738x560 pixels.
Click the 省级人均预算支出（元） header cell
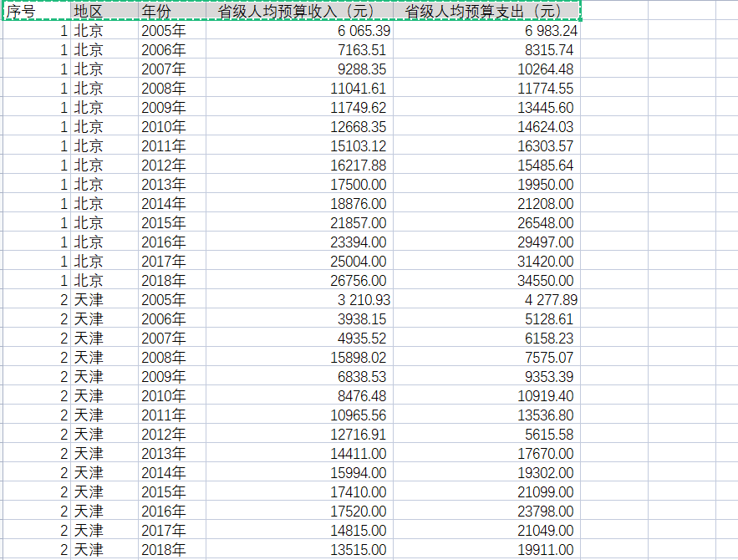[486, 10]
